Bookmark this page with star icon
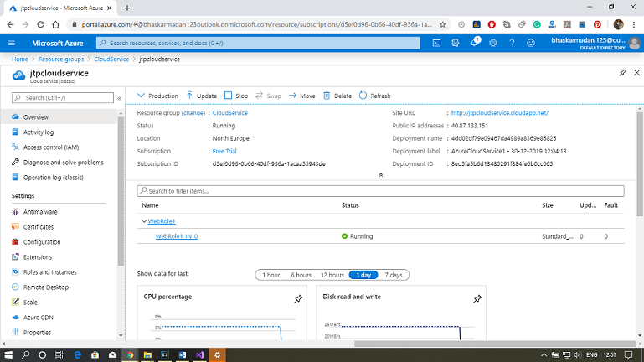 (442, 24)
